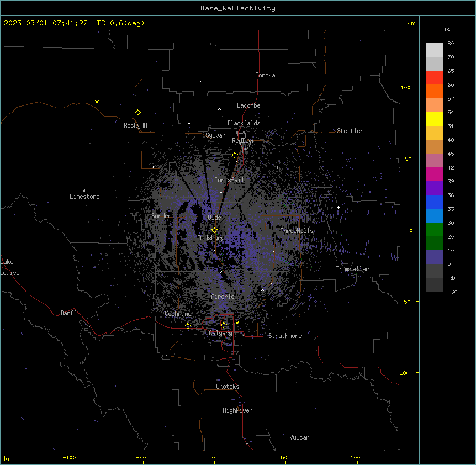This screenshot has width=476, height=465.
Task: Click the Airdrie label
Action: pyautogui.click(x=223, y=297)
